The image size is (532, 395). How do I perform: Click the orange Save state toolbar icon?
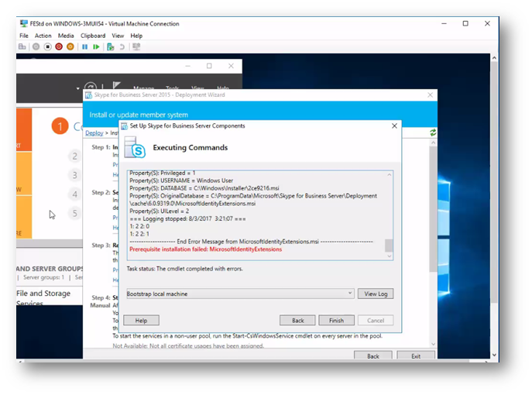70,46
